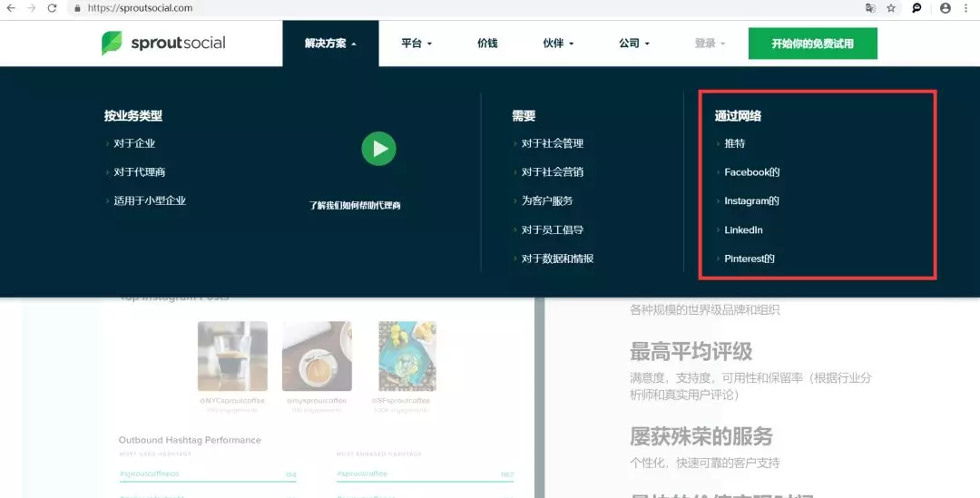Click the coffee glass post thumbnail
This screenshot has width=980, height=498.
click(x=232, y=356)
